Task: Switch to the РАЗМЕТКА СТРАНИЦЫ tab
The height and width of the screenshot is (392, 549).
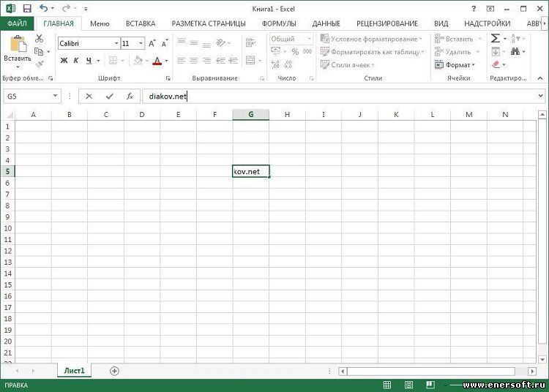Action: [x=209, y=23]
